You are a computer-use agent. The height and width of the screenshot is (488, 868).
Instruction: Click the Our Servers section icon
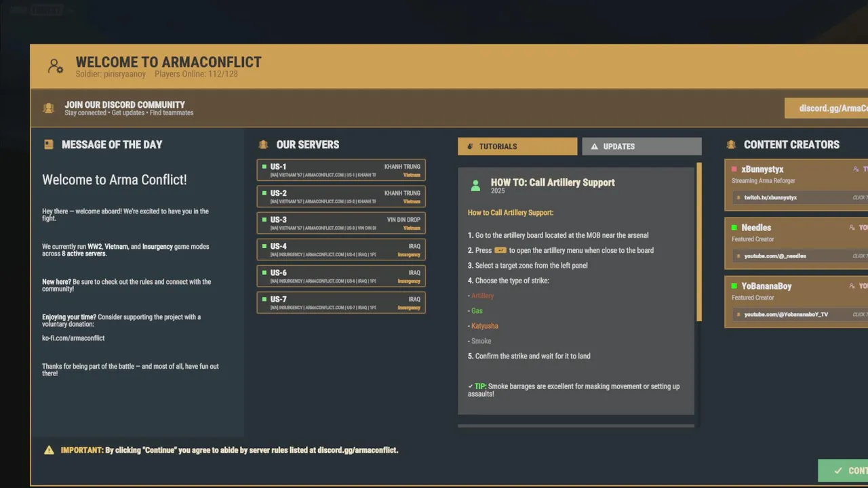264,144
